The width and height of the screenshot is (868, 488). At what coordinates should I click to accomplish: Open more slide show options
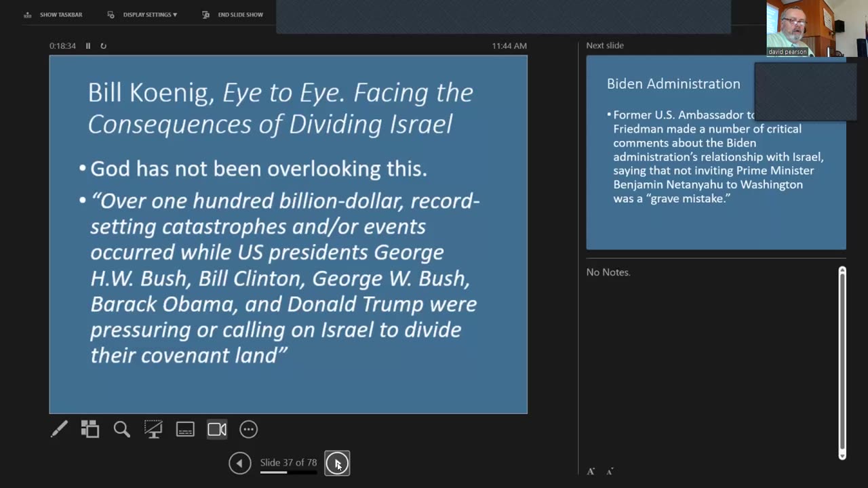coord(249,429)
